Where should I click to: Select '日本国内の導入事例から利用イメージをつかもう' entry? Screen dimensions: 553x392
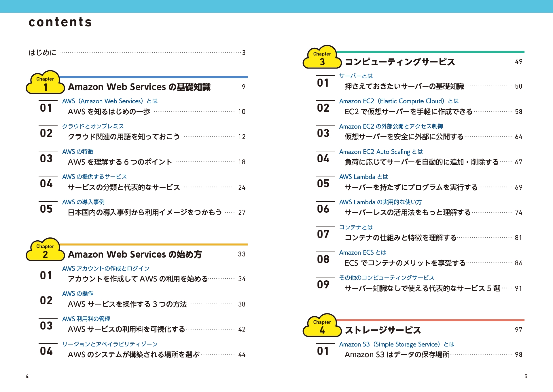(x=145, y=212)
